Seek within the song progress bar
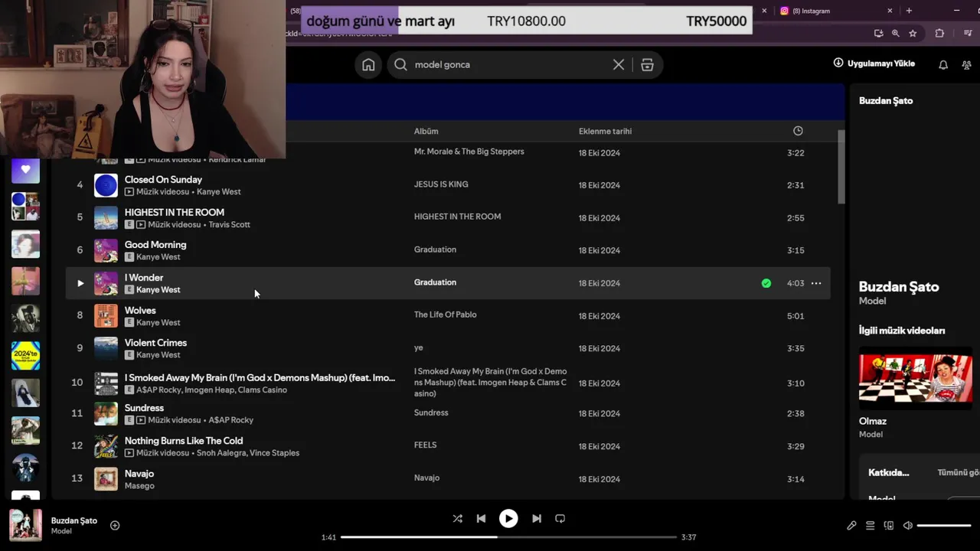Screen dimensions: 980x551 click(x=508, y=537)
